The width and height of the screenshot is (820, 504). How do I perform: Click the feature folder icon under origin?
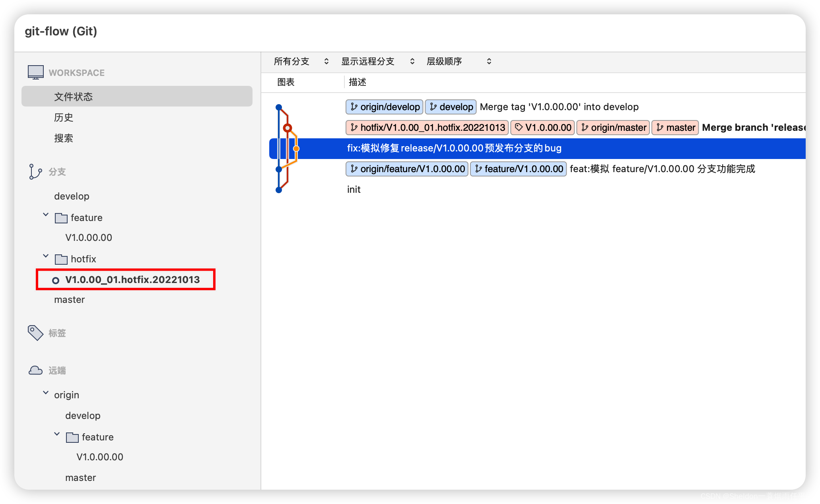[72, 437]
